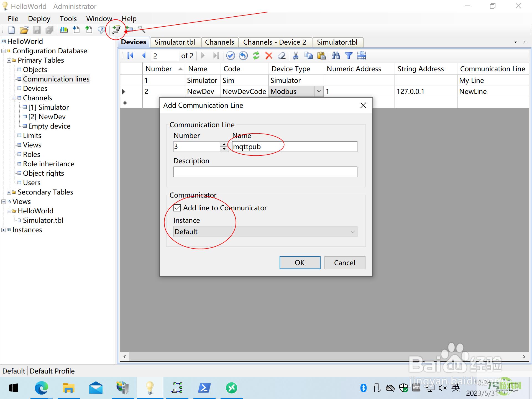Close the Add Communication Line dialog
Viewport: 532px width, 399px height.
pyautogui.click(x=363, y=105)
